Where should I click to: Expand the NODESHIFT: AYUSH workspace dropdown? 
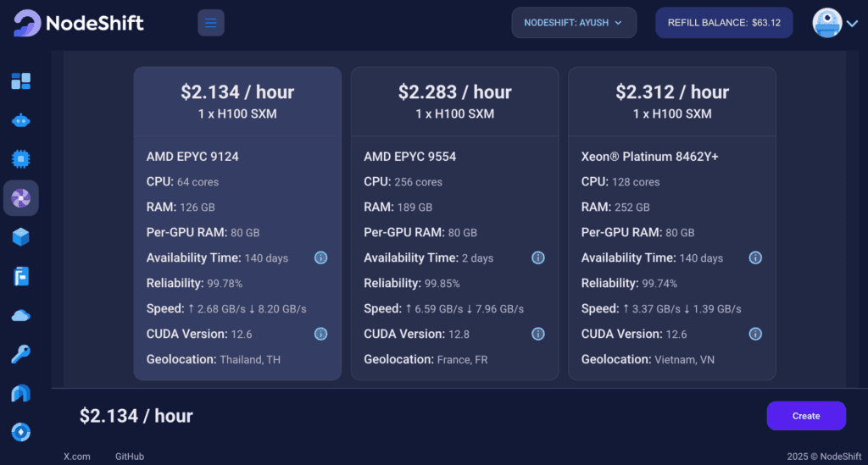click(574, 23)
